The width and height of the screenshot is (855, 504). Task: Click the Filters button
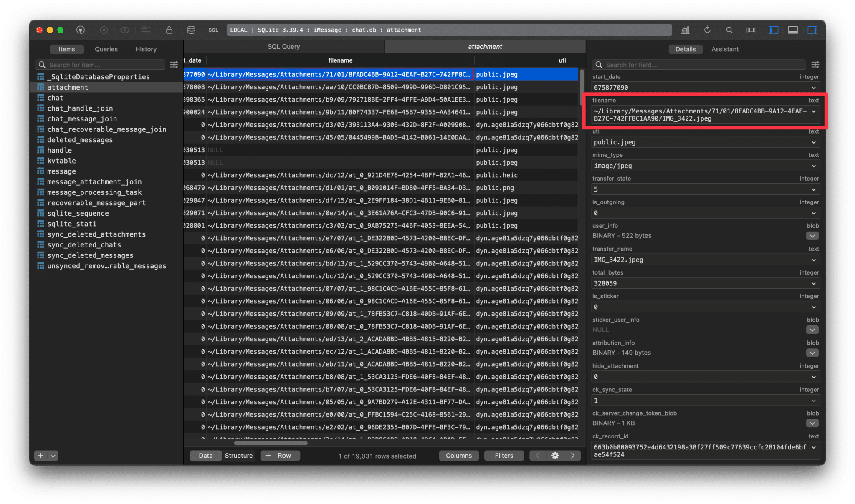[504, 456]
